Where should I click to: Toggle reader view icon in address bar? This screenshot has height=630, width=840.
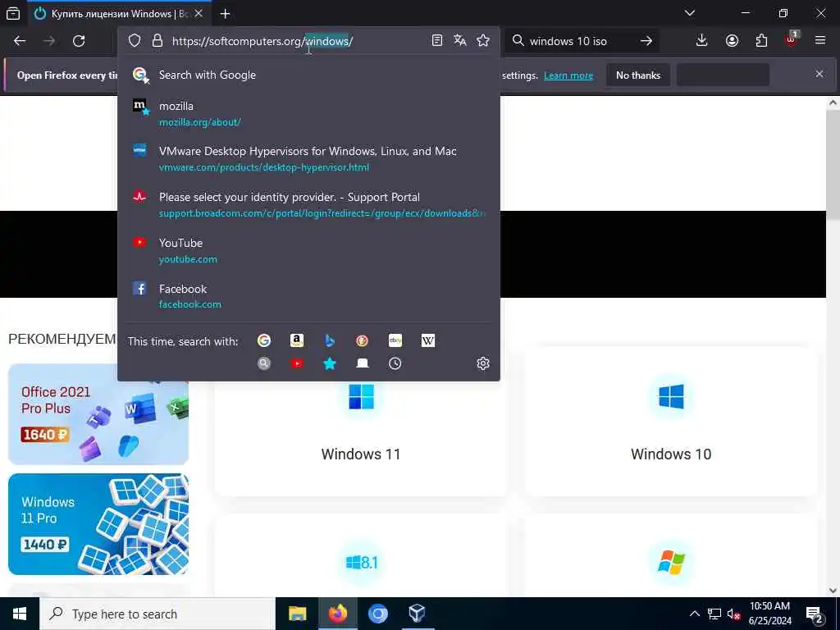coord(437,41)
